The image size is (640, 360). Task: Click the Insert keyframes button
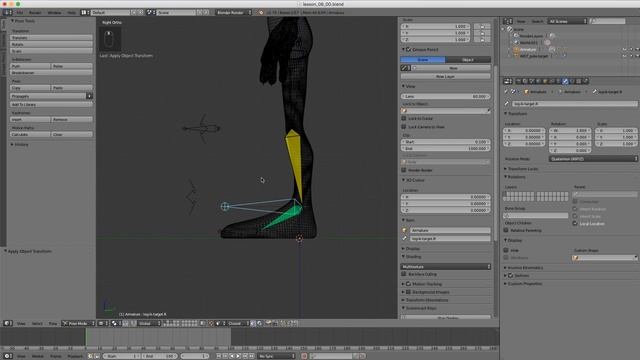[x=30, y=120]
